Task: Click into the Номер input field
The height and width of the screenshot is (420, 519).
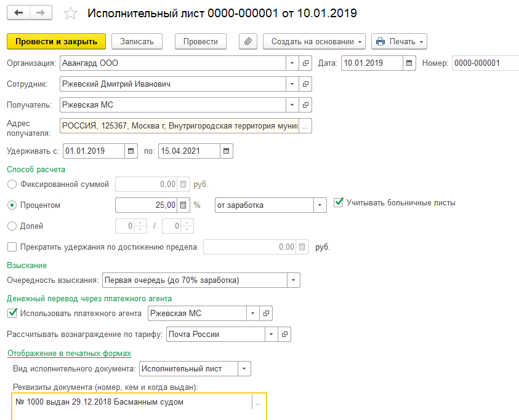Action: [485, 63]
